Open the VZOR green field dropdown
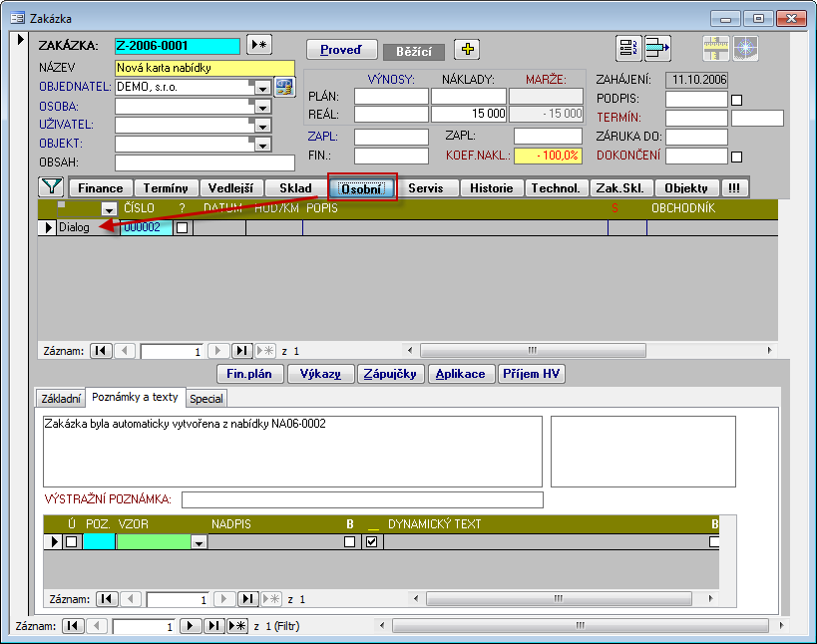 200,542
